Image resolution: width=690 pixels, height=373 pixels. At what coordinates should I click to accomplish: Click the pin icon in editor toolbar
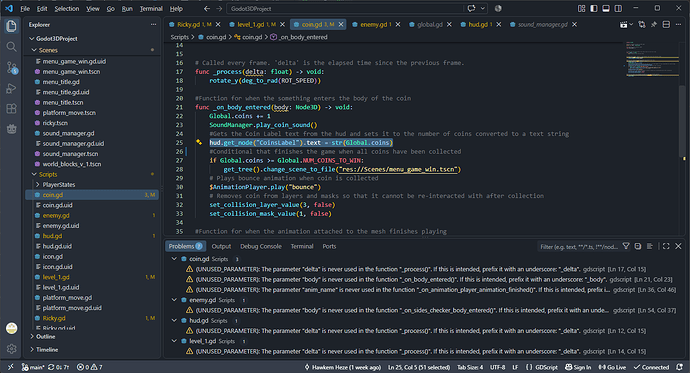(654, 25)
